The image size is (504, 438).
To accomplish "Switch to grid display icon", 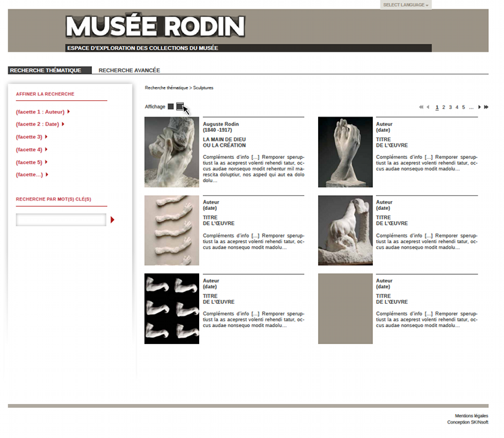I will [171, 107].
